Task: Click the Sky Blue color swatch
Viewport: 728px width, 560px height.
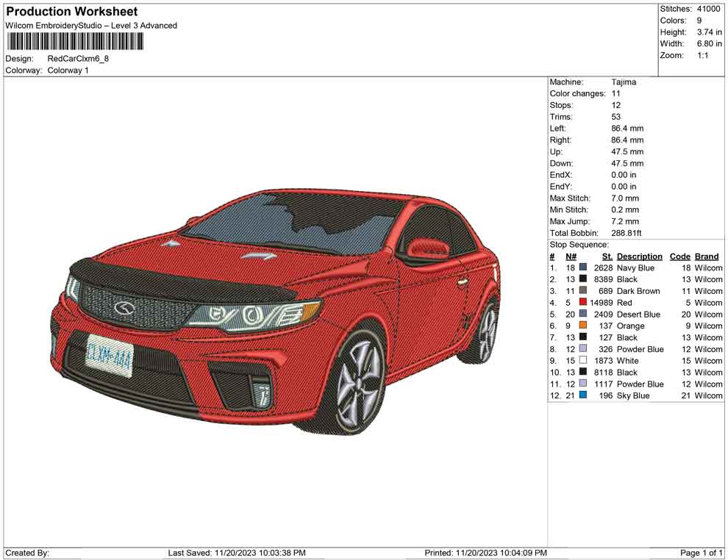Action: 583,396
